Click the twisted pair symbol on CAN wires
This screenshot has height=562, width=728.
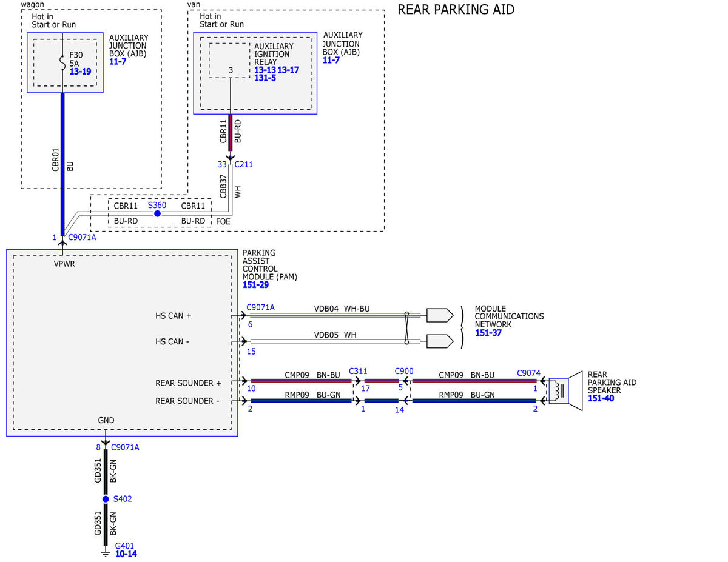[x=409, y=328]
